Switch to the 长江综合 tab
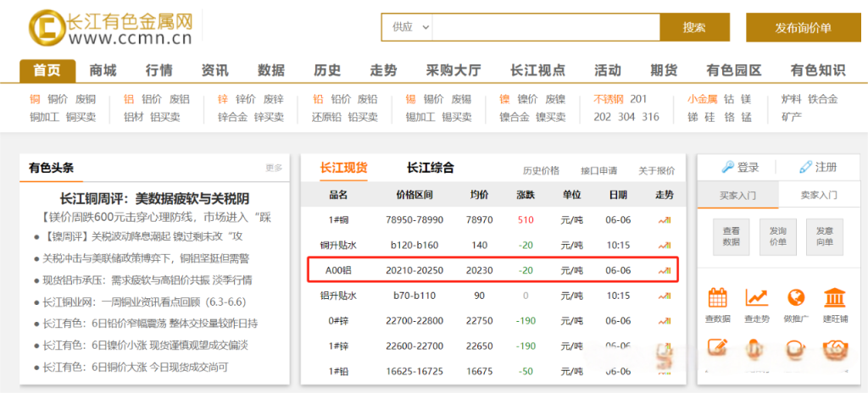The width and height of the screenshot is (868, 393). 430,169
